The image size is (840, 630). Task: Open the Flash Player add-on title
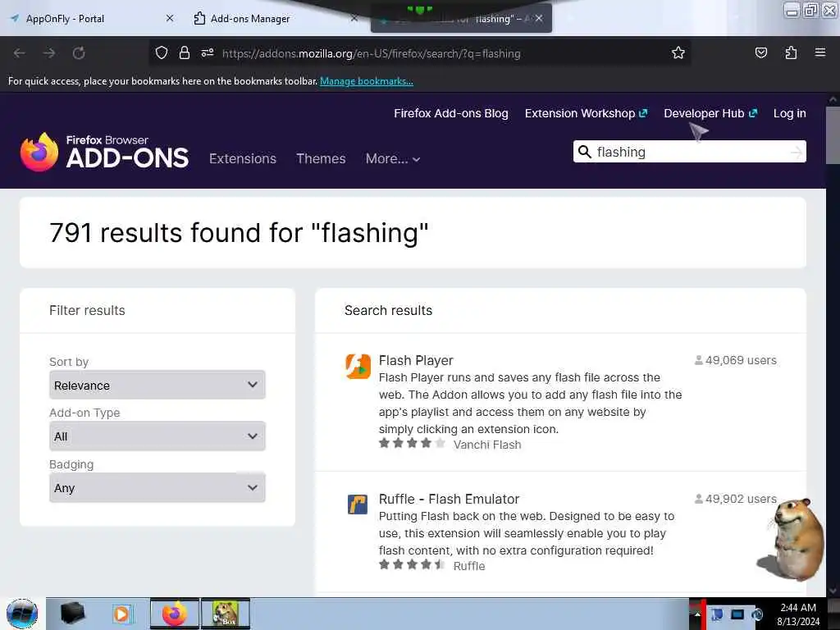tap(416, 360)
